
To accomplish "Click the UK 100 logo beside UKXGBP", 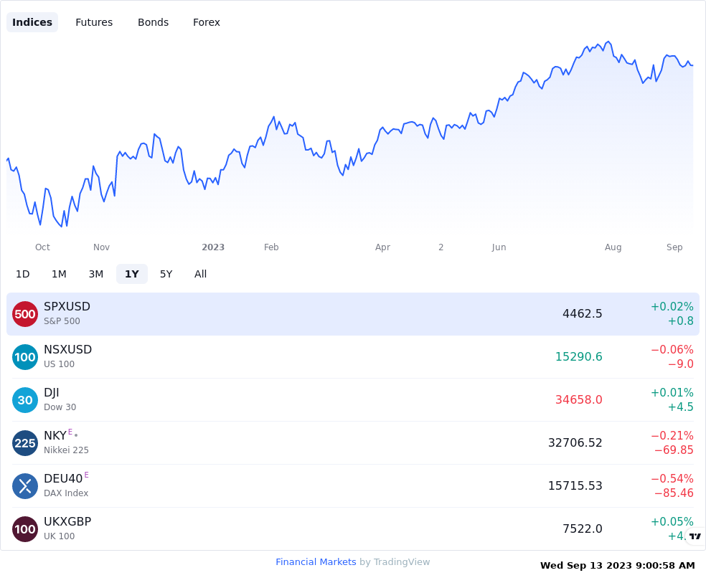I will tap(25, 529).
